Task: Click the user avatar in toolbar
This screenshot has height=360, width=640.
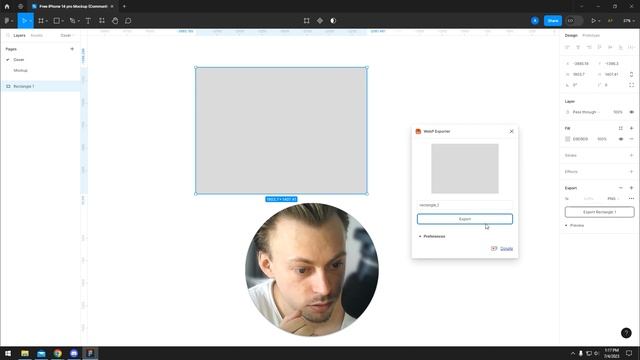Action: [x=535, y=20]
